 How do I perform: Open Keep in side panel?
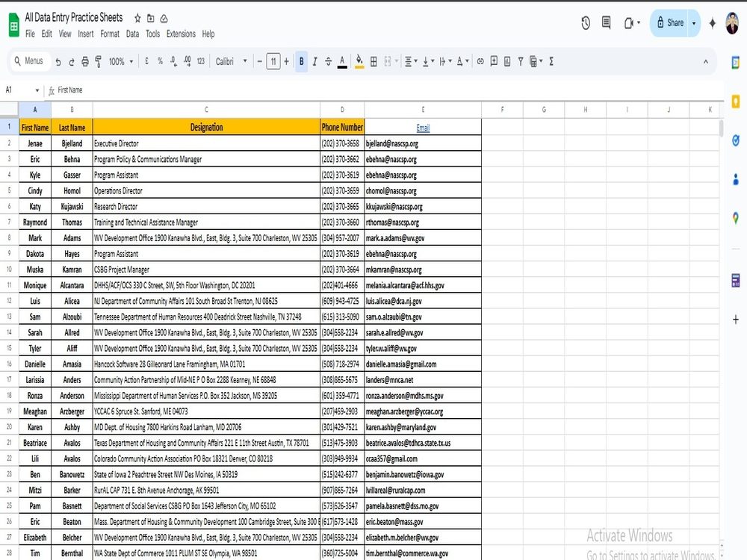click(736, 102)
